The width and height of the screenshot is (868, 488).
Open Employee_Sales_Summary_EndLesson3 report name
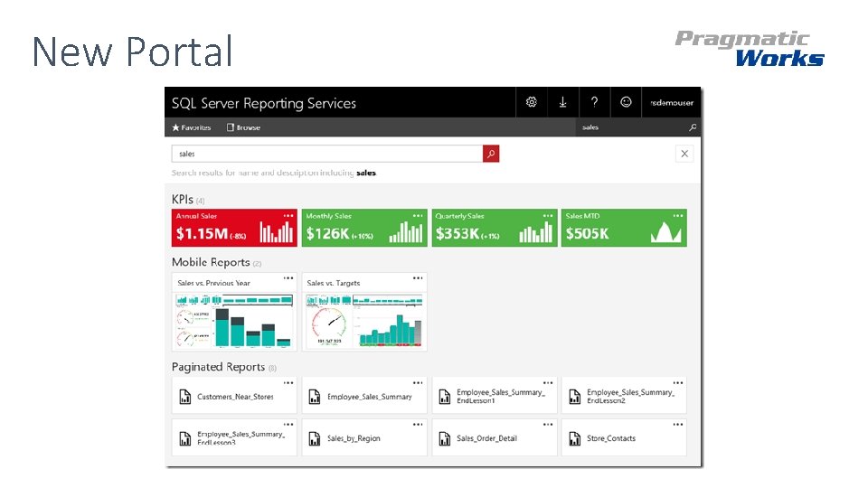241,438
